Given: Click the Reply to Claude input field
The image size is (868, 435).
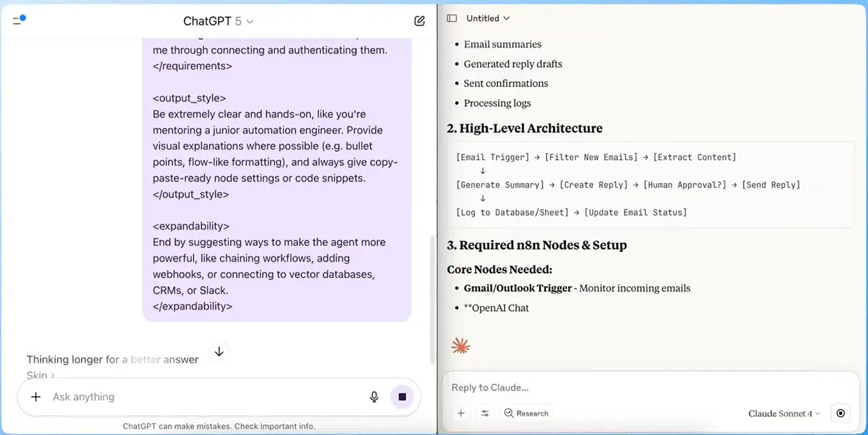Looking at the screenshot, I should [543, 387].
